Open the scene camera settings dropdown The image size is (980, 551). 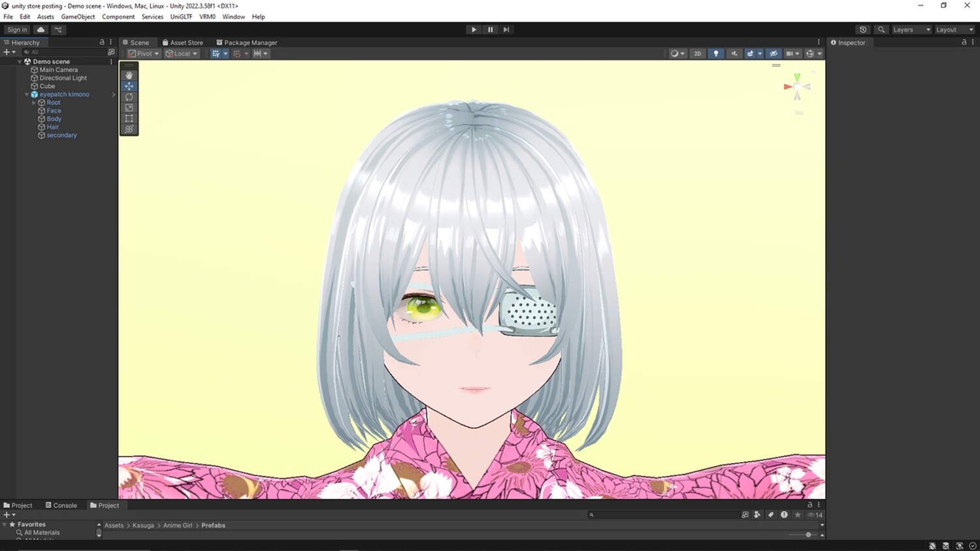coord(792,54)
